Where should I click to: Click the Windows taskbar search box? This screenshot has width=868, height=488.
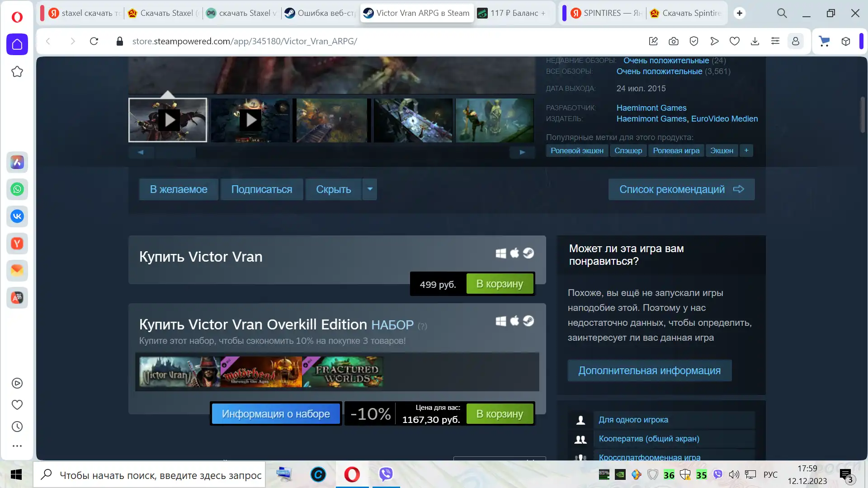pos(149,474)
